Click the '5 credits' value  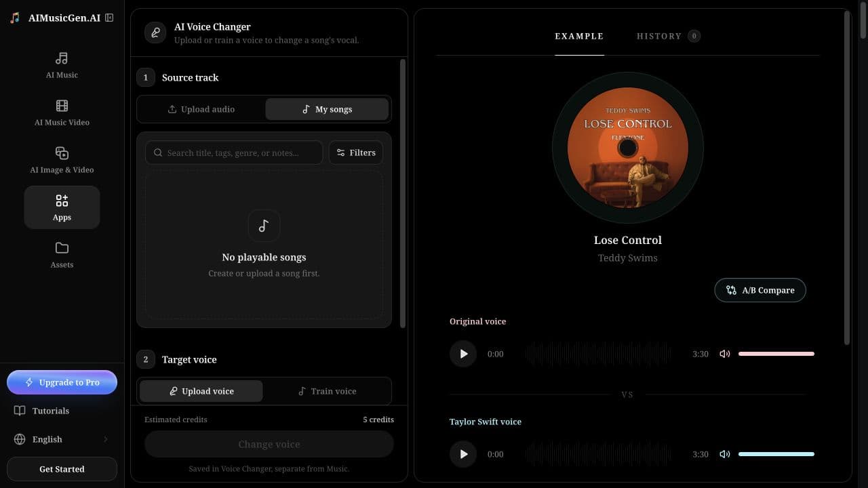378,420
